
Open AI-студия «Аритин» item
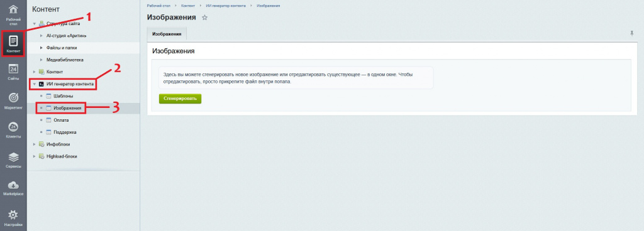point(67,36)
